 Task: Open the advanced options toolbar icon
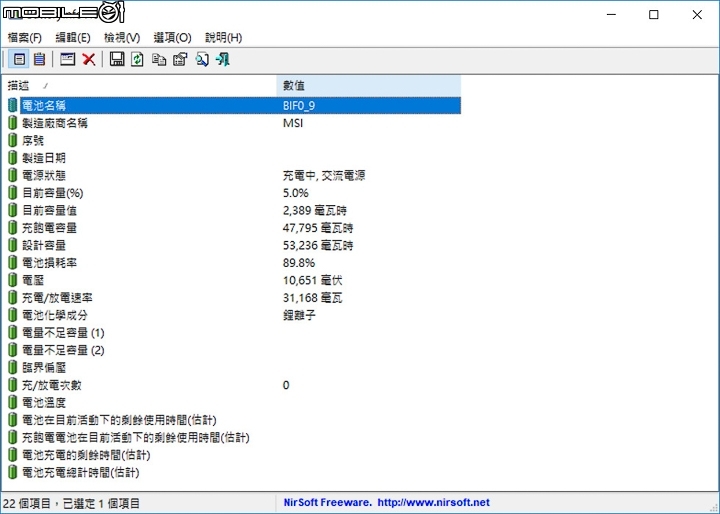180,59
